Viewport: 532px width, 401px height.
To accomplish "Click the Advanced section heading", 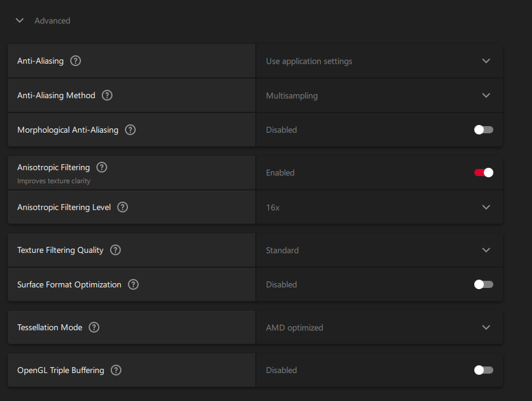I will [x=52, y=21].
